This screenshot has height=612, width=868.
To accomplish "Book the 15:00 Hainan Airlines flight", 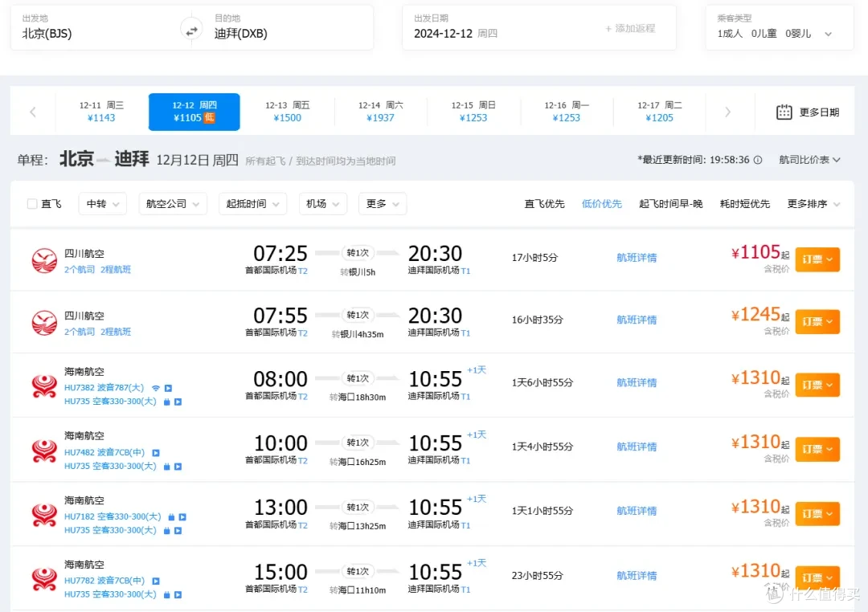I will click(817, 577).
